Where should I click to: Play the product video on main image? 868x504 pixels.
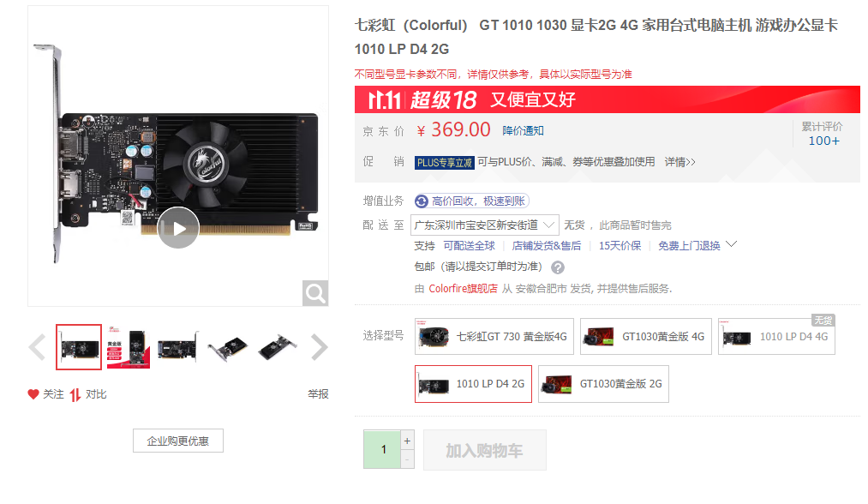[178, 228]
